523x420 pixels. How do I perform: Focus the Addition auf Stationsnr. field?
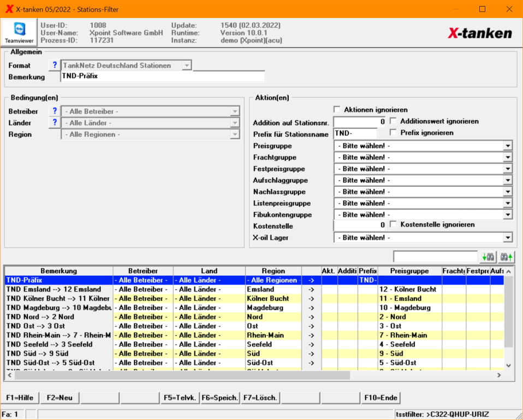click(x=360, y=122)
